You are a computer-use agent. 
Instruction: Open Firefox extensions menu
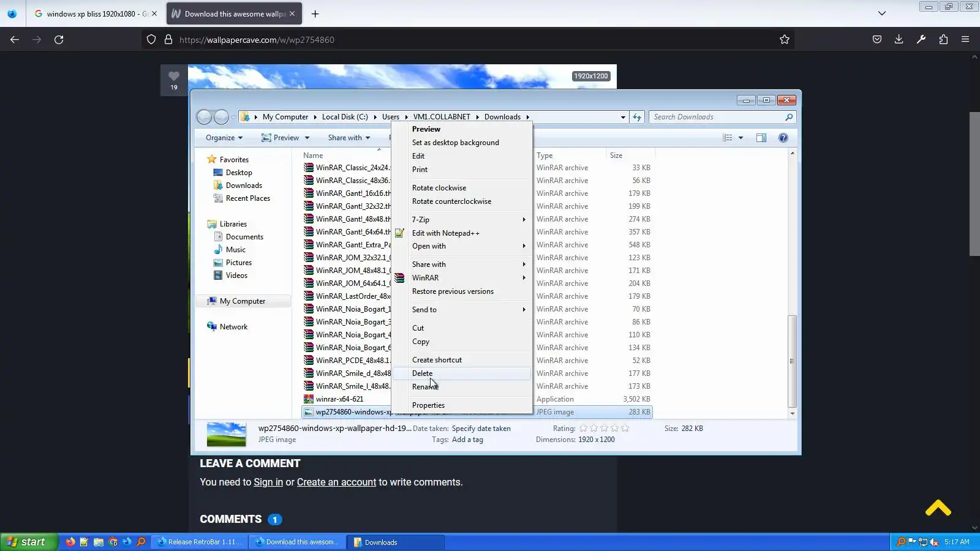coord(943,40)
